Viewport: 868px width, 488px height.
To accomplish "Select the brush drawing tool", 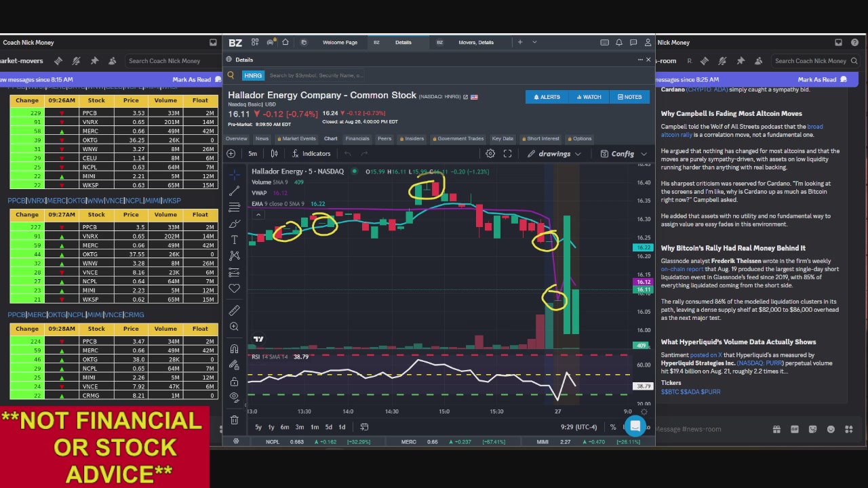I will pos(235,223).
